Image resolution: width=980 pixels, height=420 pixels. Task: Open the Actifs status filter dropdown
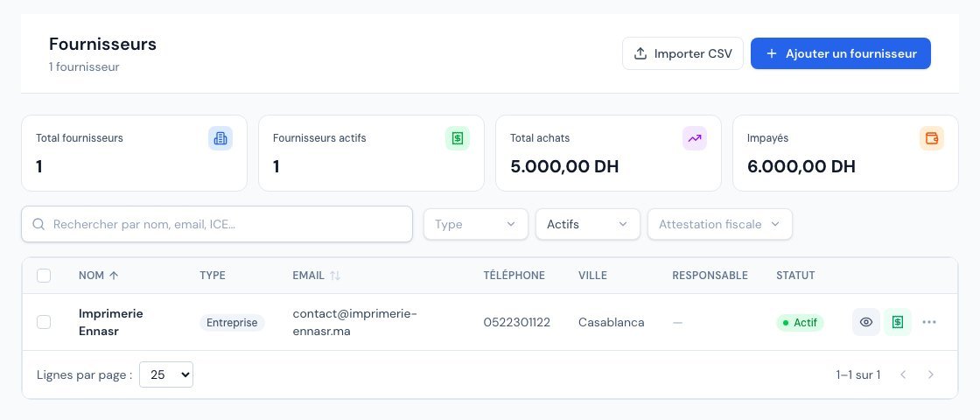(587, 224)
